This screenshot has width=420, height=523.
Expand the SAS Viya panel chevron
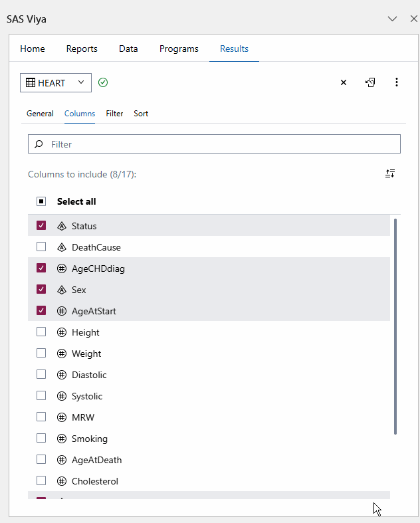(x=392, y=19)
